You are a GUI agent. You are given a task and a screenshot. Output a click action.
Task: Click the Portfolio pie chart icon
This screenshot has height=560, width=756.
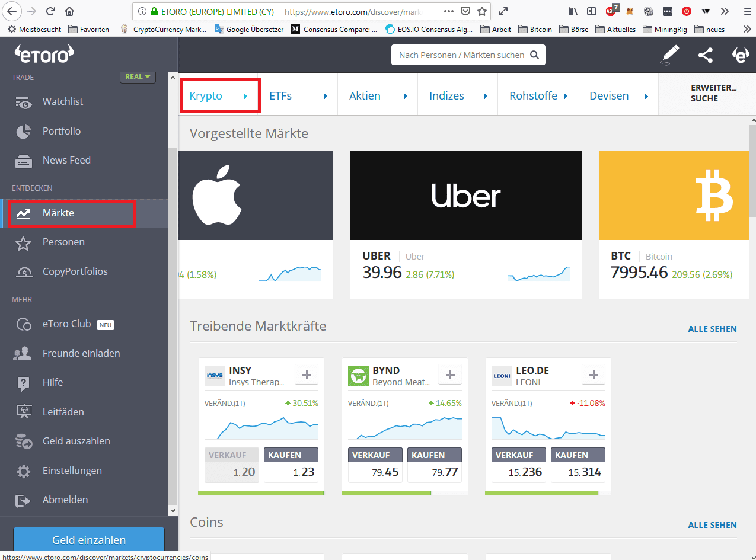tap(24, 132)
